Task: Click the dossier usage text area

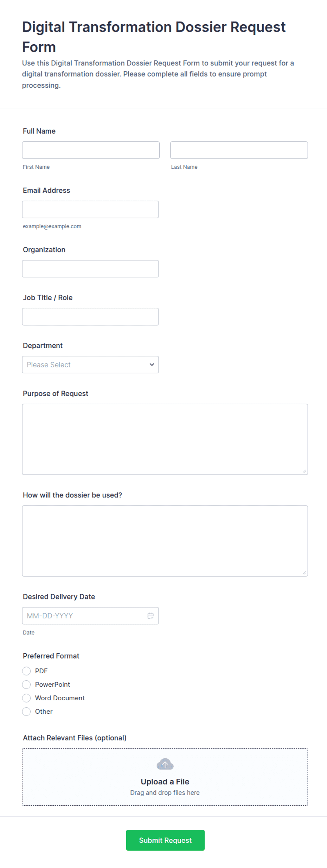Action: (x=165, y=541)
